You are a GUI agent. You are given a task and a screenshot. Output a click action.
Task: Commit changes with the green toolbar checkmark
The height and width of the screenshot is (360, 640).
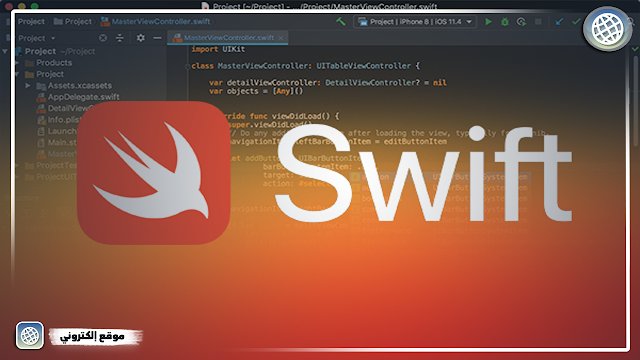pos(576,21)
